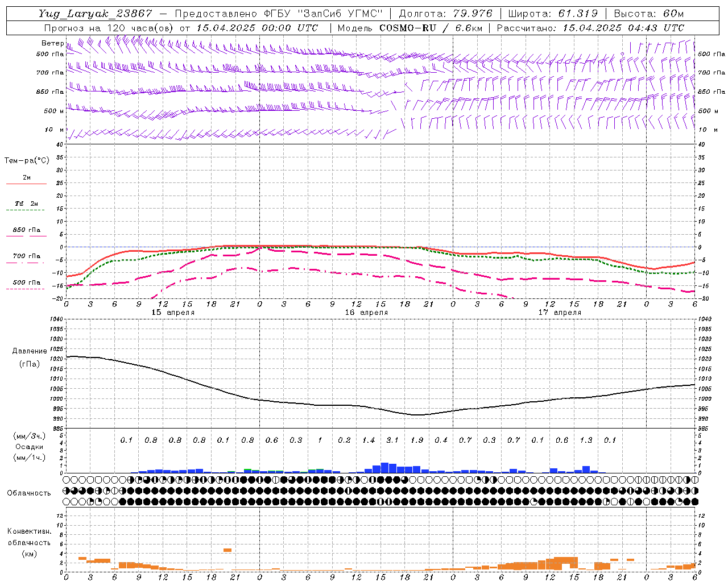Click the (мм/3ч.) precipitation unit label
Image resolution: width=728 pixels, height=582 pixels.
30,436
